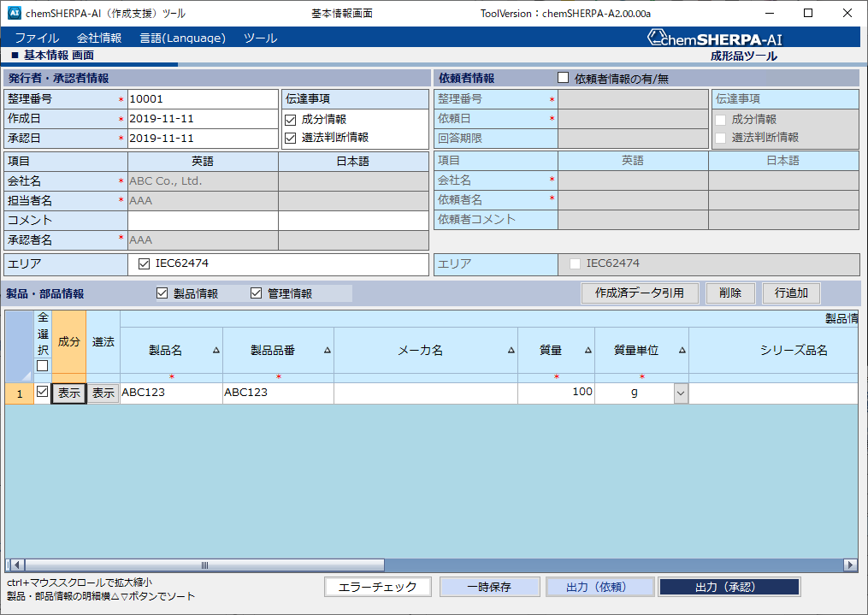The image size is (868, 615).
Task: Click the AI app icon in title bar
Action: (15, 14)
